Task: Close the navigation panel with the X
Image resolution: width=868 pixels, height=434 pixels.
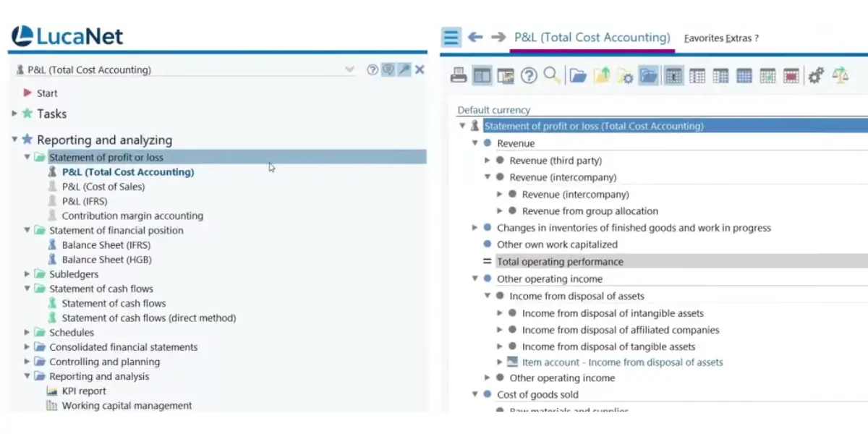Action: pyautogui.click(x=420, y=69)
